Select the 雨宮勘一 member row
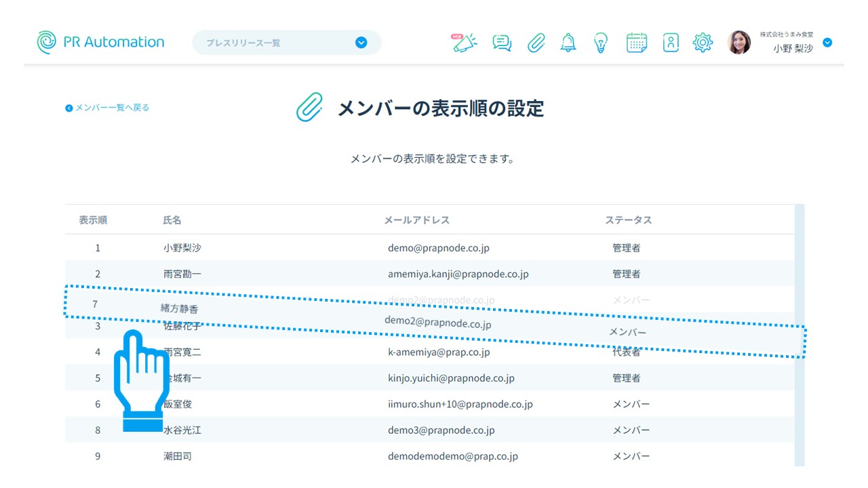 click(x=182, y=274)
